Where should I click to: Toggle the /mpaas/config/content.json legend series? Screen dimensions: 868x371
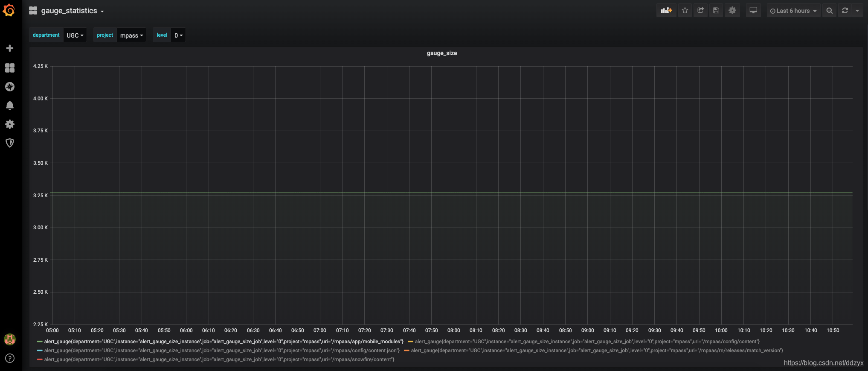coord(222,351)
